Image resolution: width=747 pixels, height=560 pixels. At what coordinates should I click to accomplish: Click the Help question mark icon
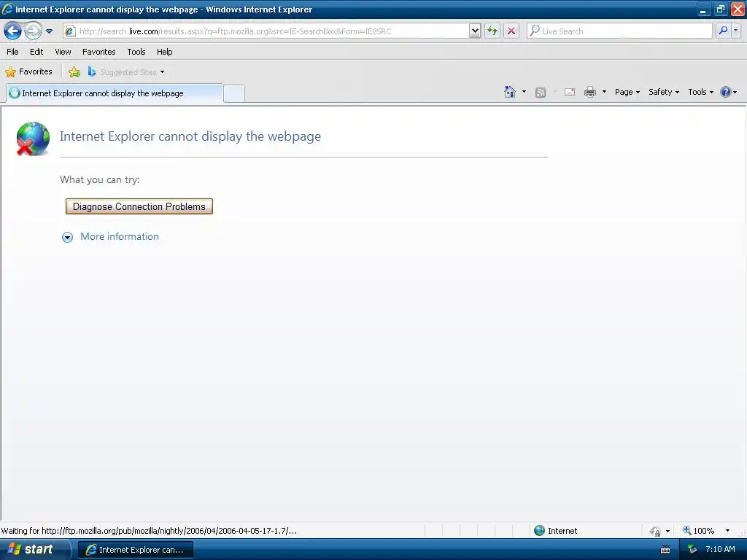(726, 92)
